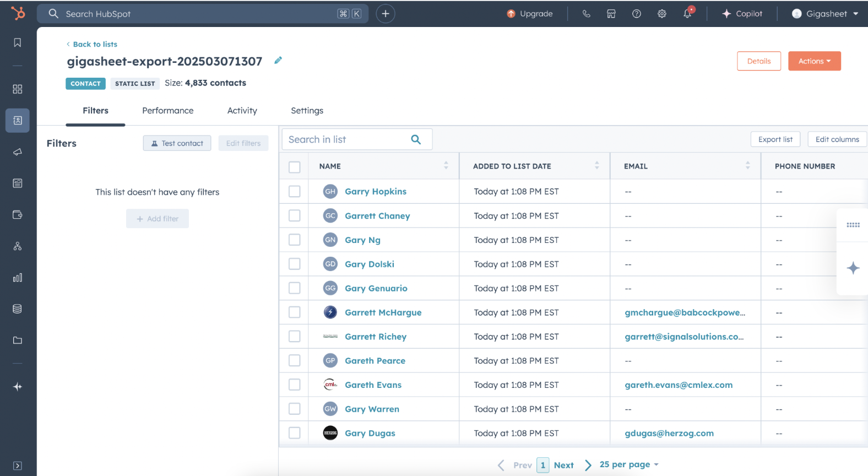Select the checkbox for Gary Ng
Viewport: 868px width, 476px height.
(295, 240)
